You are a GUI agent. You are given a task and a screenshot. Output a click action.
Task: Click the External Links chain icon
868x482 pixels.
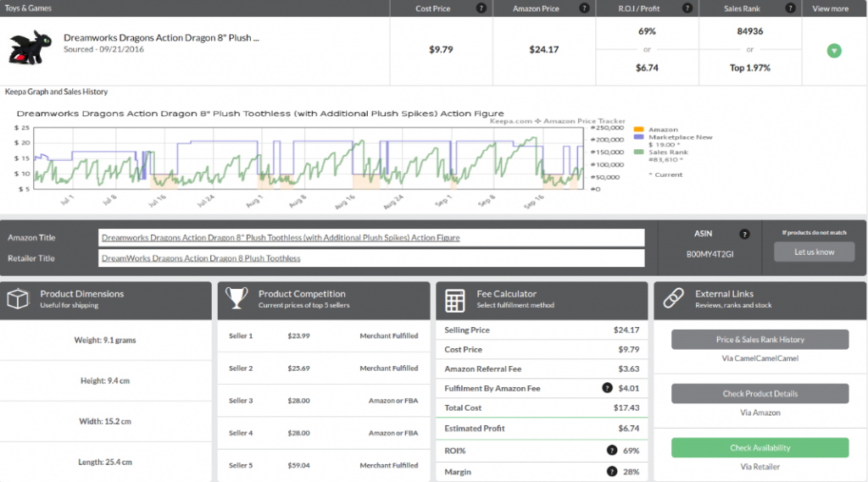coord(674,298)
